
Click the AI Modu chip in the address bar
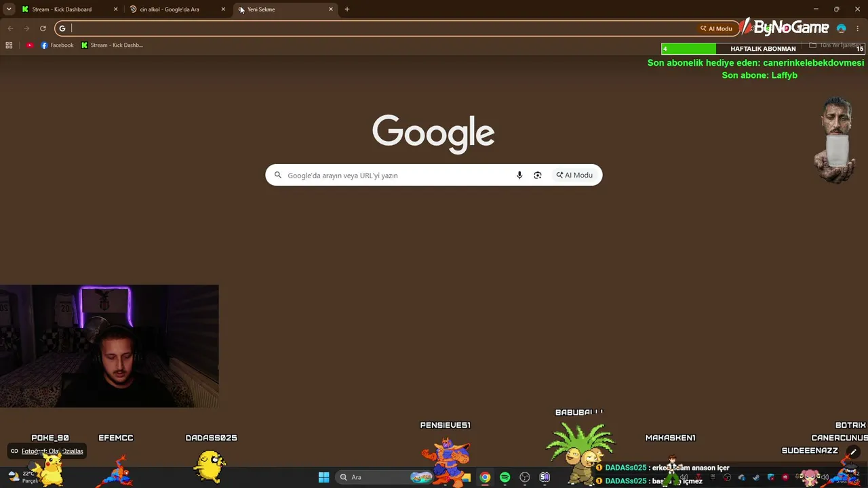pos(716,28)
